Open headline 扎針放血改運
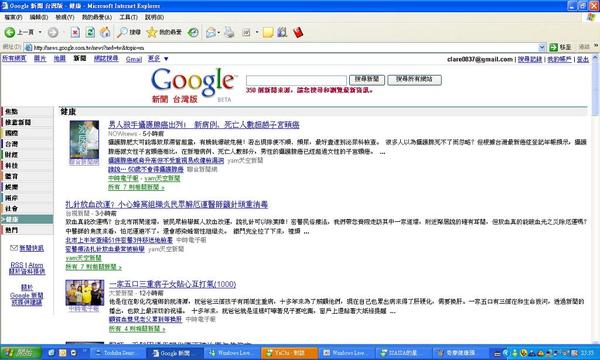 pos(166,205)
